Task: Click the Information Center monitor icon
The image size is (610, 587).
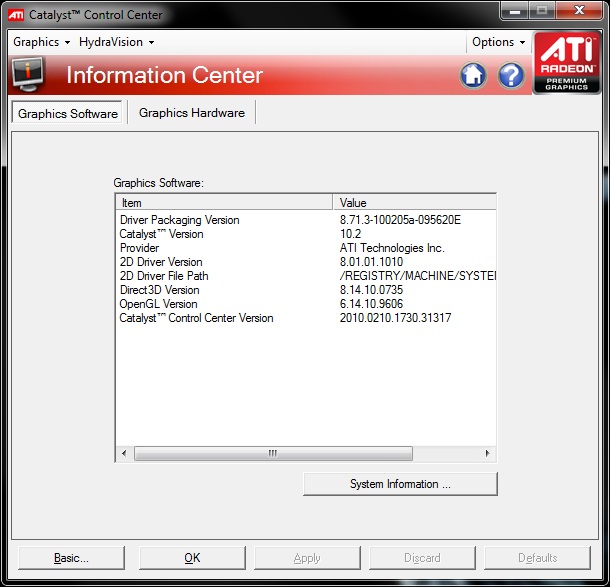Action: (28, 75)
